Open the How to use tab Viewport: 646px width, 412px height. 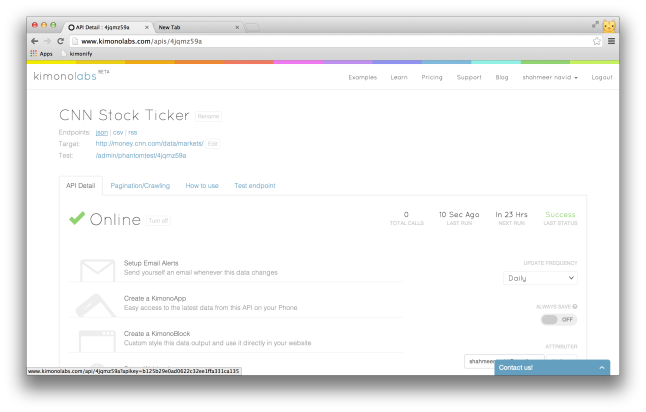(202, 185)
